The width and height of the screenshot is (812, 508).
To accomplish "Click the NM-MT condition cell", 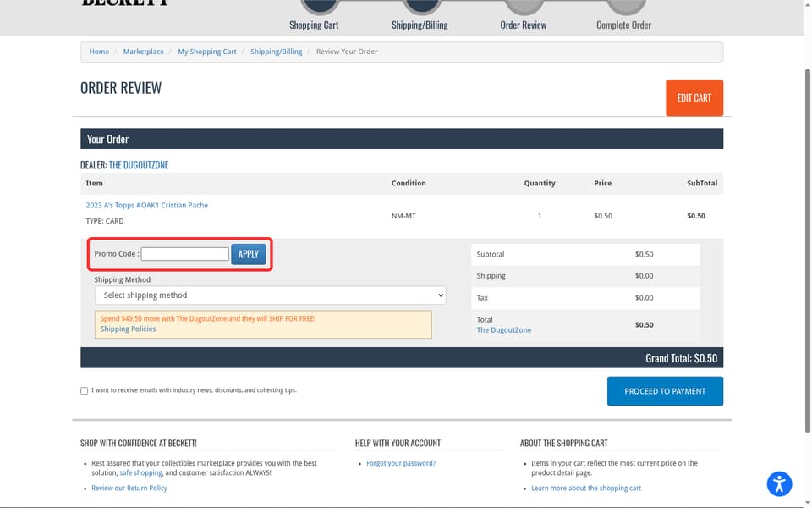I will 403,216.
